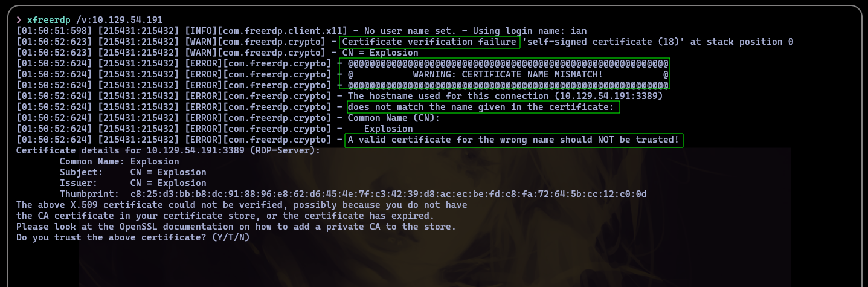Click the 'should NOT be trusted!' highlighted line
Image resolution: width=868 pixels, height=287 pixels.
click(514, 140)
